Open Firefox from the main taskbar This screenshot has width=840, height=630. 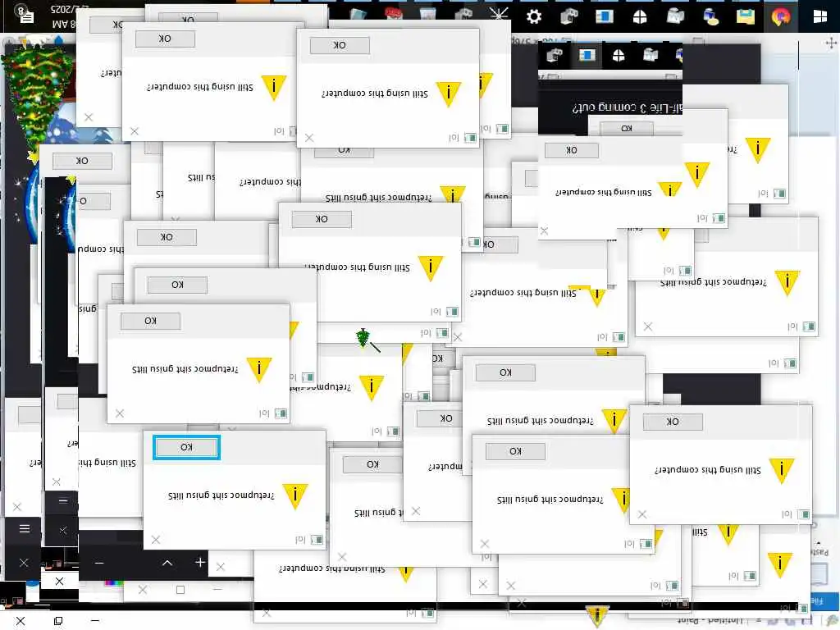click(781, 16)
